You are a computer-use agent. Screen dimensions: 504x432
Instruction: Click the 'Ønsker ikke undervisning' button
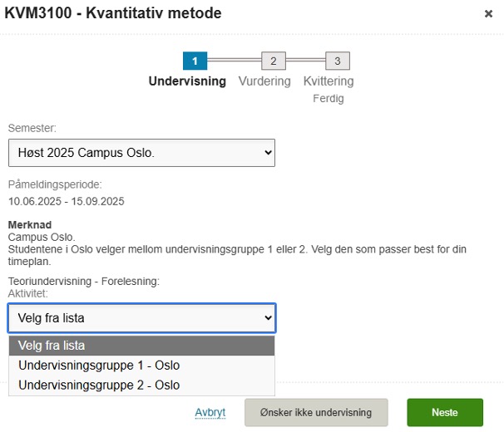click(x=316, y=412)
